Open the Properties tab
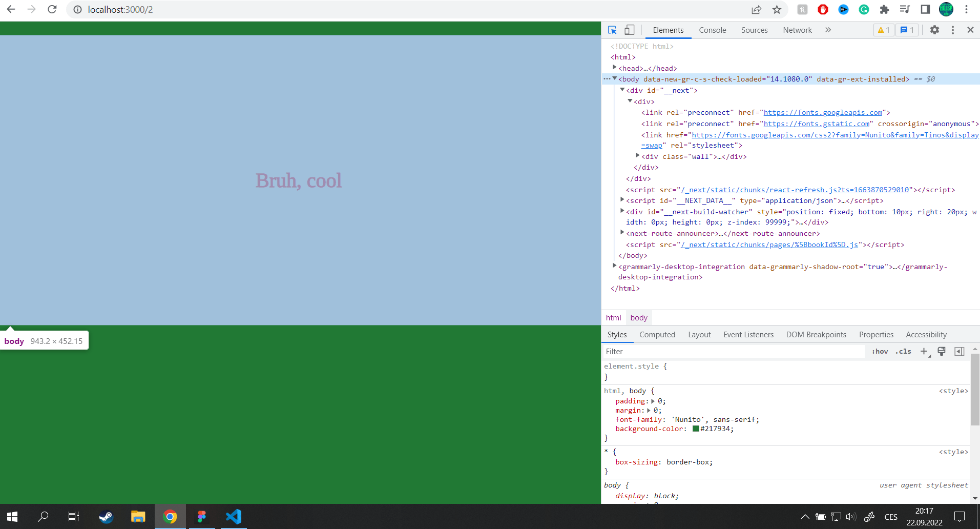980x529 pixels. click(876, 335)
